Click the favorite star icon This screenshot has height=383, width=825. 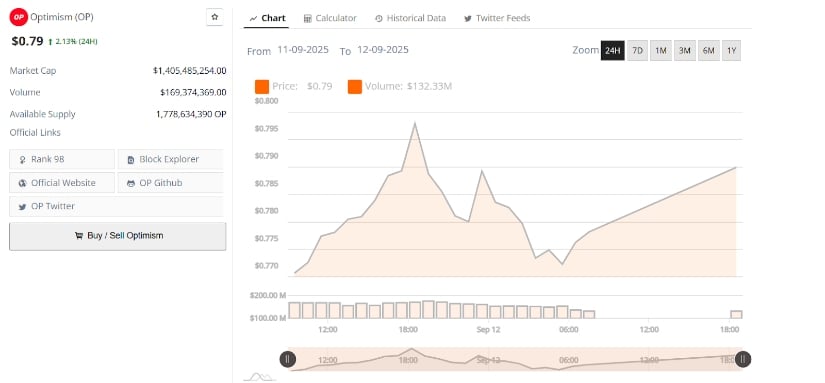pos(215,17)
